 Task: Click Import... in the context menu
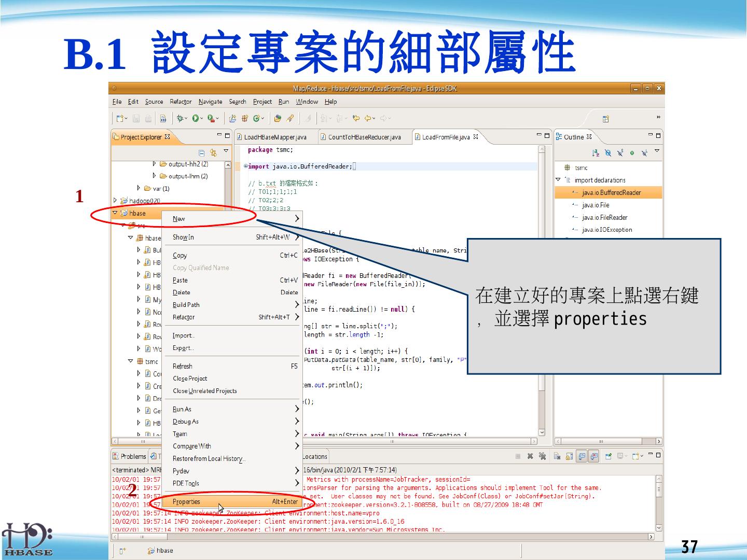[x=232, y=335]
